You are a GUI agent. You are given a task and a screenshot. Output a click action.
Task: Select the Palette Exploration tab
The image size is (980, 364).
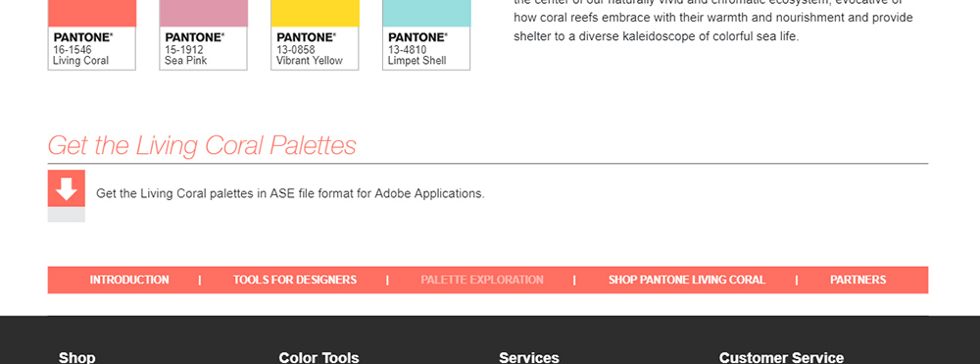tap(482, 280)
